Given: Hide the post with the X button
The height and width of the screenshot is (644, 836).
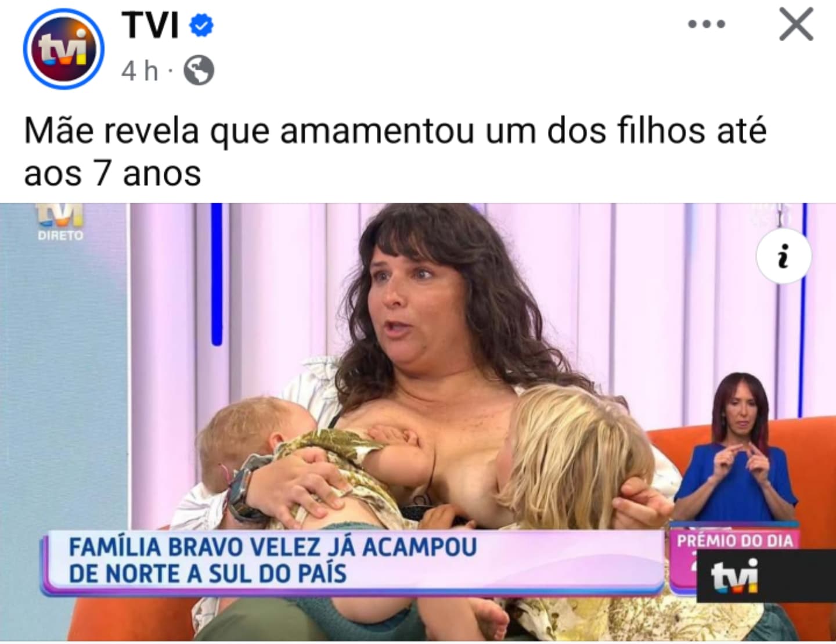Looking at the screenshot, I should (x=795, y=25).
